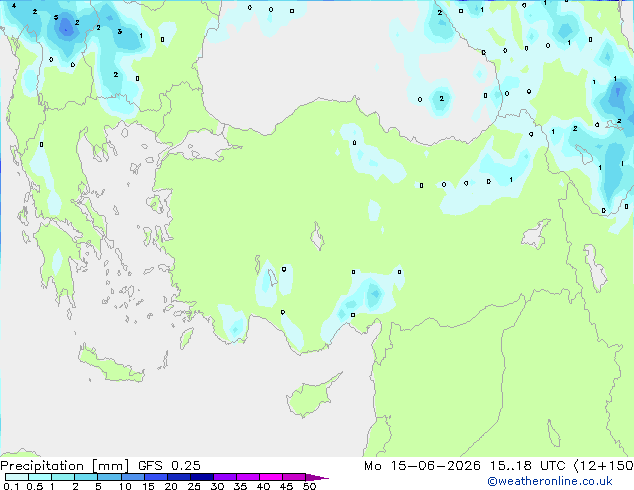This screenshot has width=634, height=490.
Task: Select the 2–5 mm legend color swatch
Action: pos(86,477)
